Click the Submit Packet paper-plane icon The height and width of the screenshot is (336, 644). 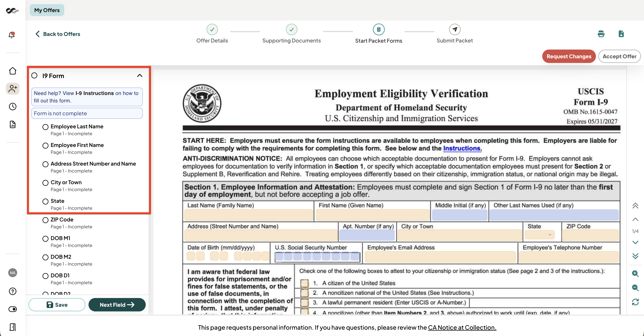455,29
